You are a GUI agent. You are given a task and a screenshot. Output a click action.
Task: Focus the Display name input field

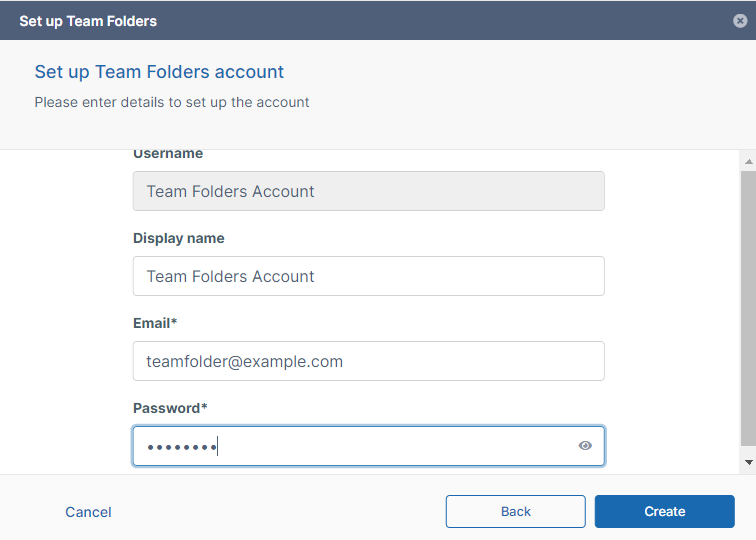click(368, 276)
